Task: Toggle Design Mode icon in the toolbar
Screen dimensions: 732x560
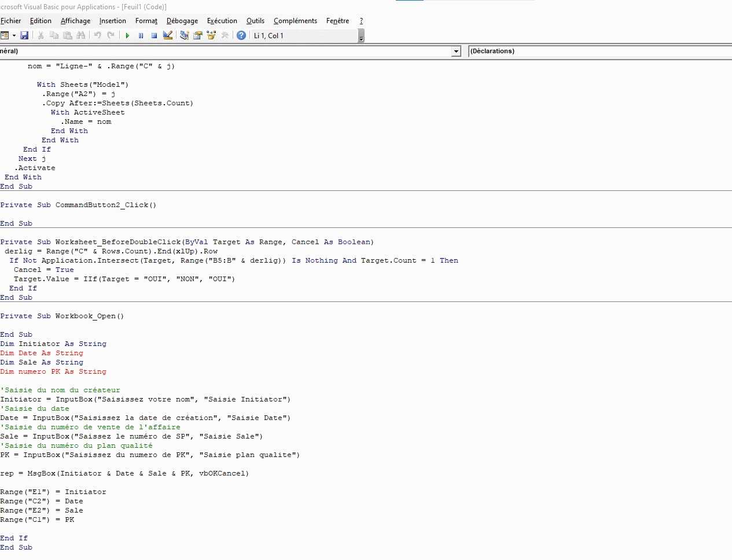Action: [x=168, y=36]
